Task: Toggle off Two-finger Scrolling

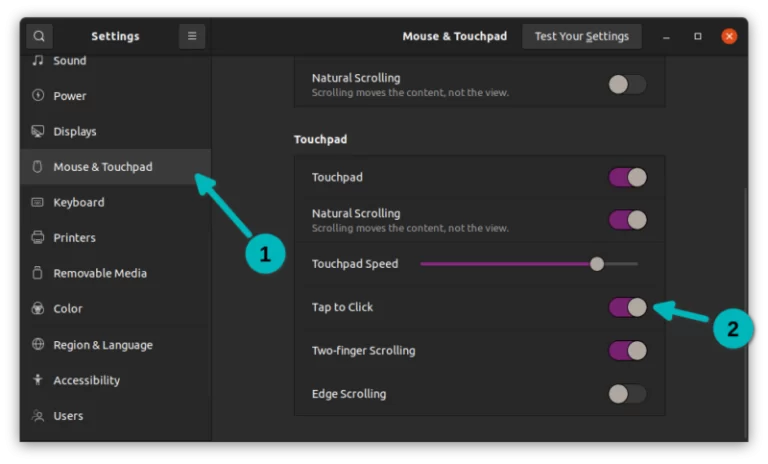Action: (628, 351)
